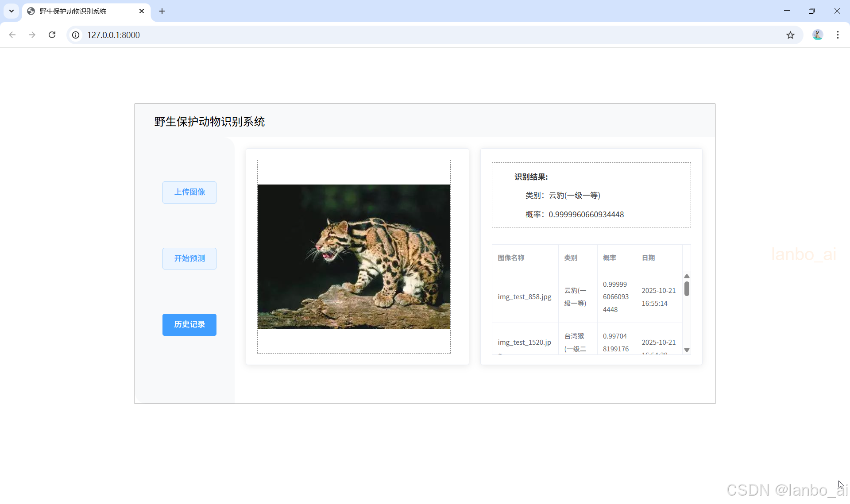This screenshot has width=850, height=504.
Task: Bookmark this page with star icon
Action: click(790, 35)
